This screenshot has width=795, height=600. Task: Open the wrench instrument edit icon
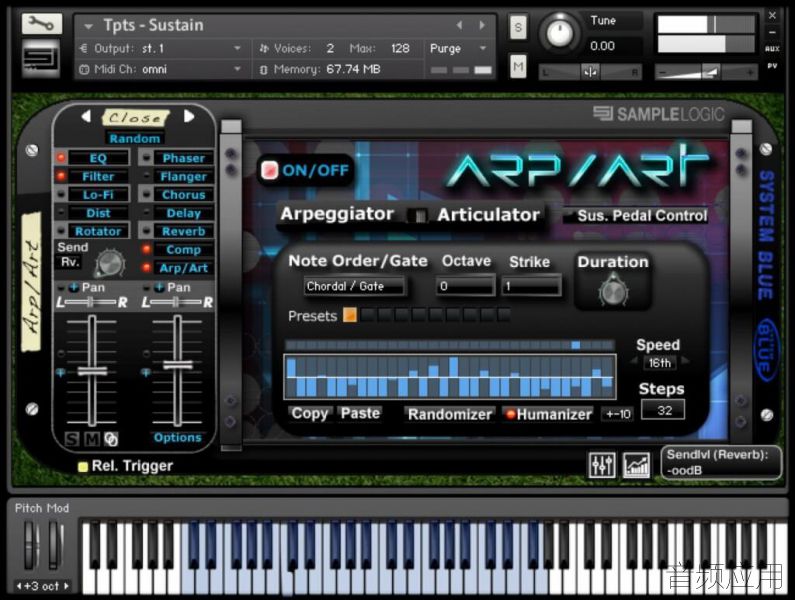coord(42,24)
